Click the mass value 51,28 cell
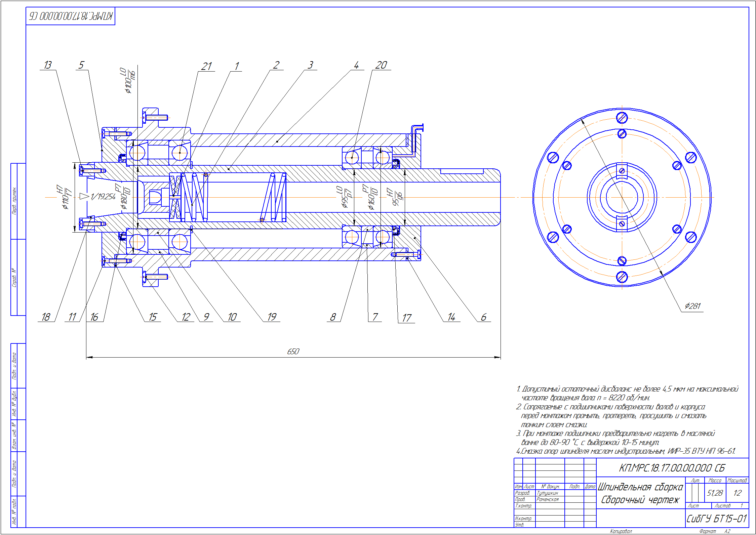 click(x=715, y=493)
